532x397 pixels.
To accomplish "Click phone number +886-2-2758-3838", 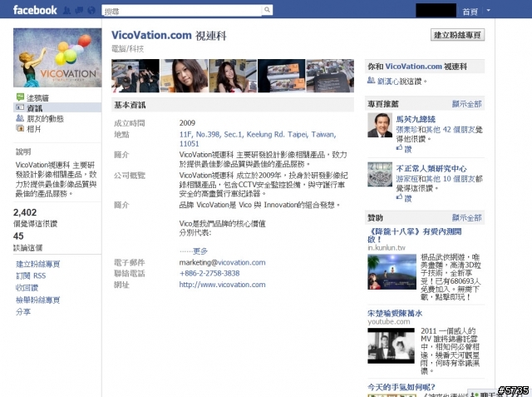I will 209,273.
